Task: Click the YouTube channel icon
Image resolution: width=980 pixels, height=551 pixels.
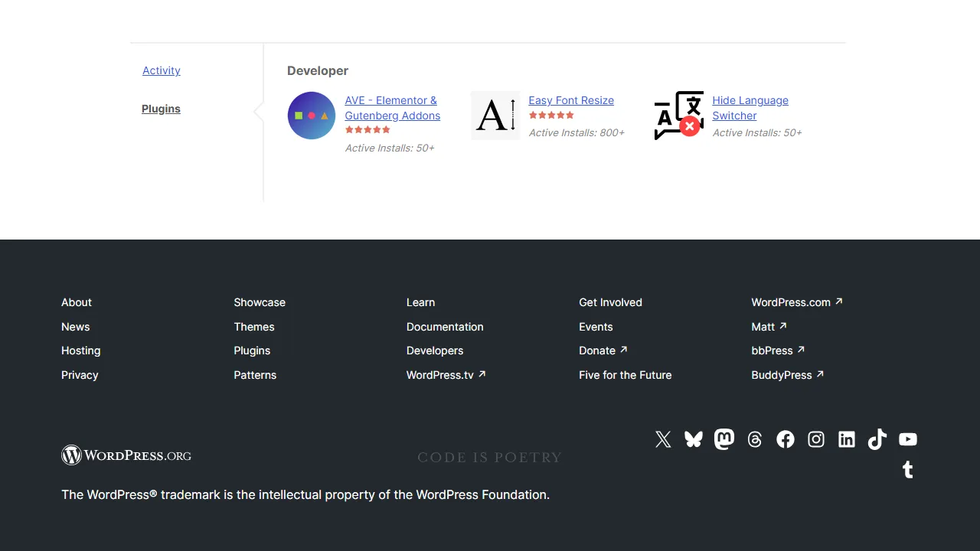Action: click(908, 439)
